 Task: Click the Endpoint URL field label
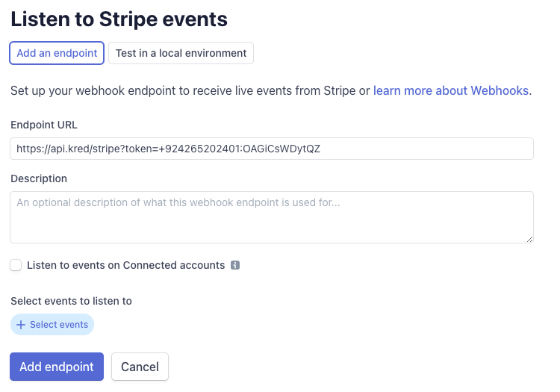point(44,125)
